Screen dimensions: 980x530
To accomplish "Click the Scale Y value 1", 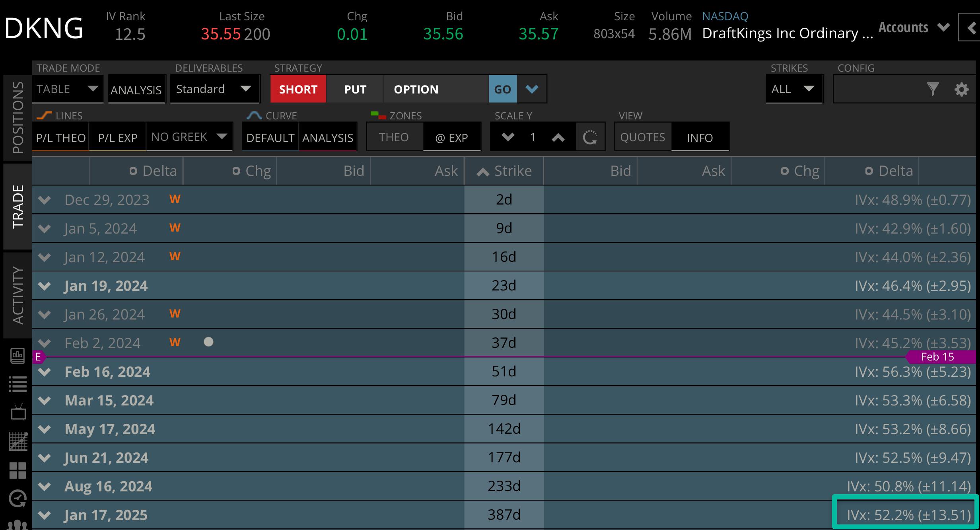I will (x=533, y=138).
